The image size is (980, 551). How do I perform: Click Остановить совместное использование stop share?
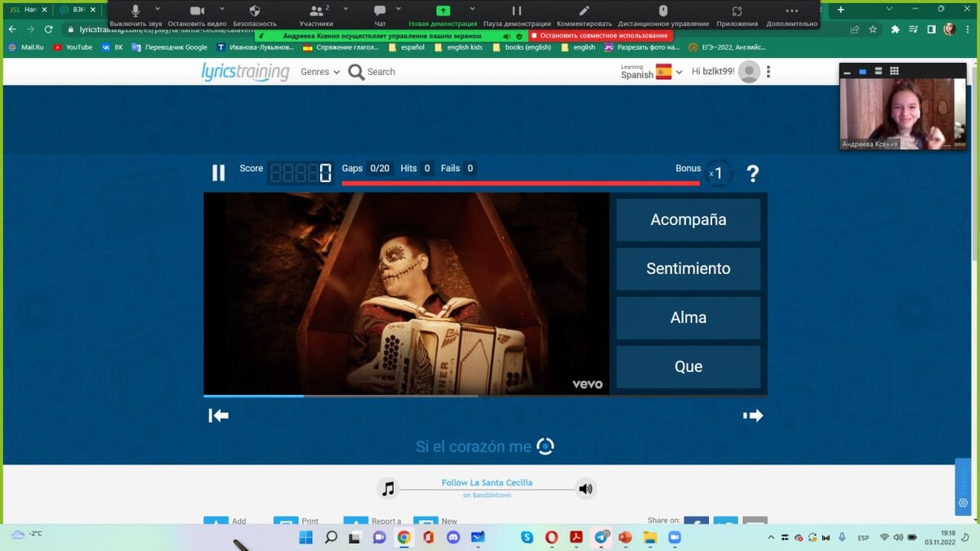[601, 36]
